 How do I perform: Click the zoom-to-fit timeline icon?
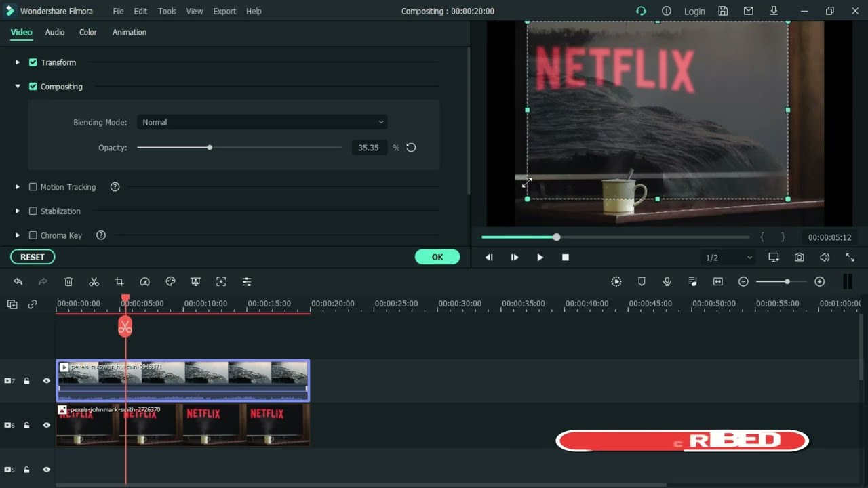pyautogui.click(x=718, y=281)
